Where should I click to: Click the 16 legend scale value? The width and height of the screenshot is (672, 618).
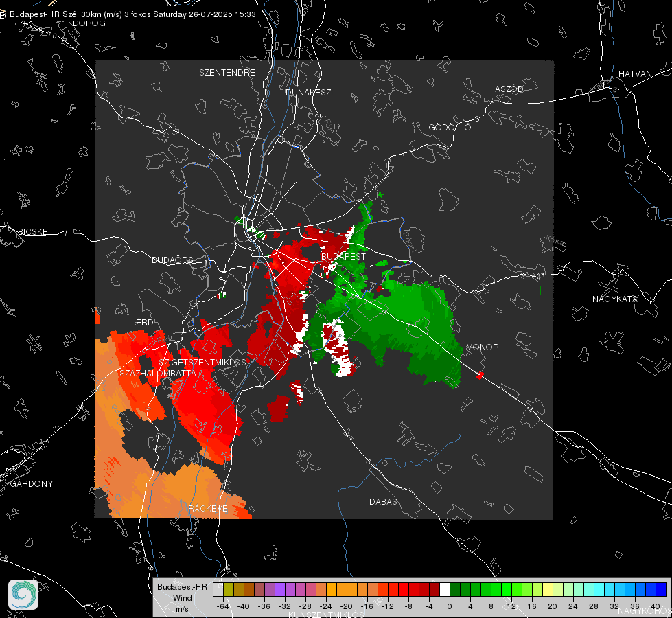point(532,606)
